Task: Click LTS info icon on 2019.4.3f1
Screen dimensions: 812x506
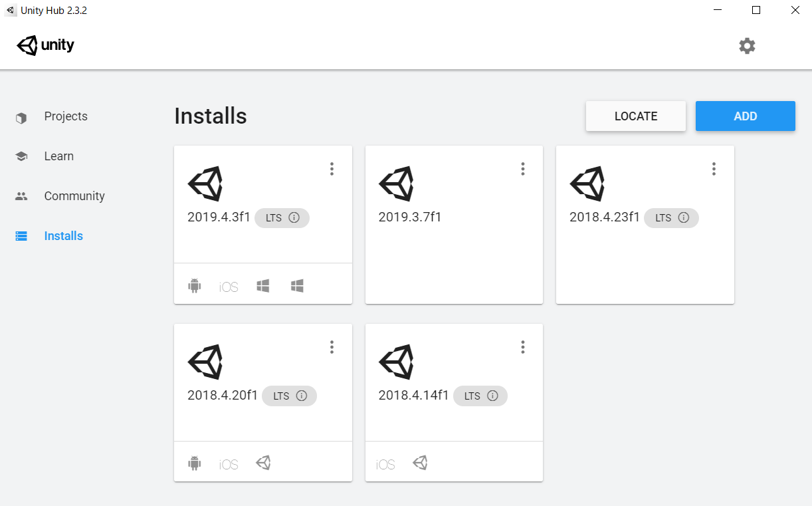Action: tap(294, 217)
